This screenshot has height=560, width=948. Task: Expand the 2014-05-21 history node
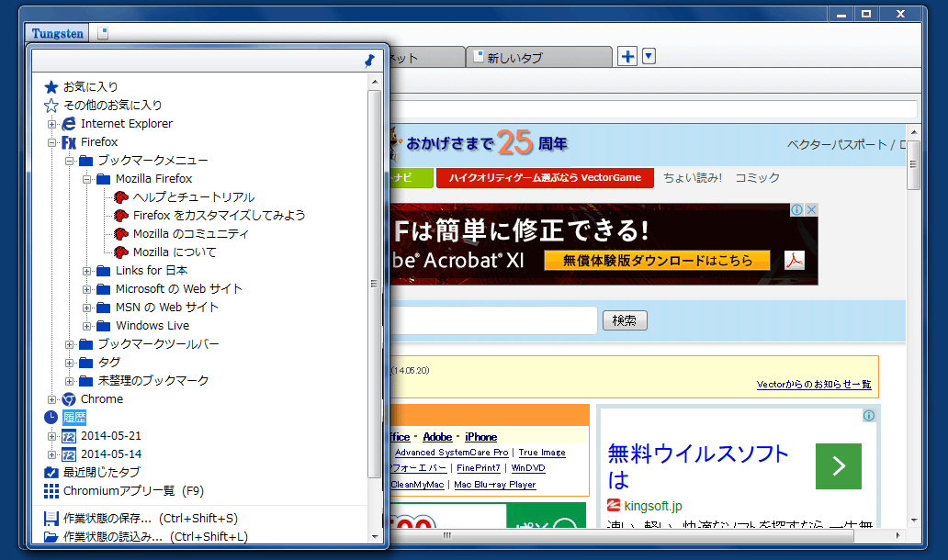tap(52, 436)
